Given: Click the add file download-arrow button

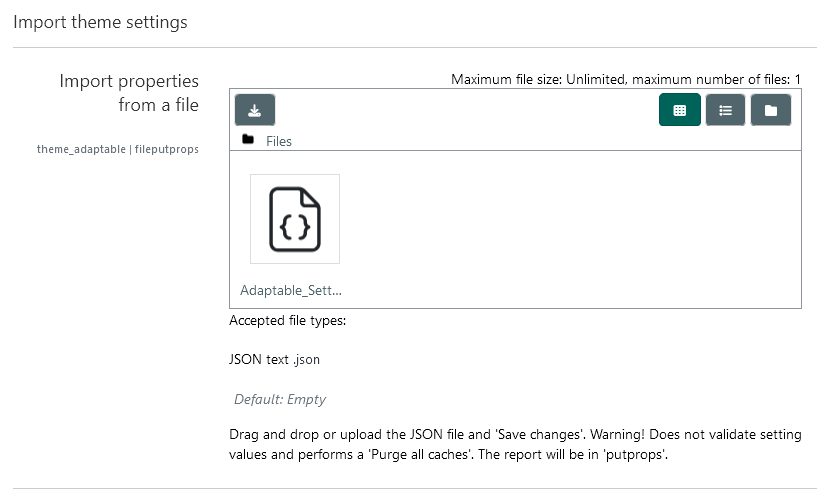Looking at the screenshot, I should coord(255,110).
